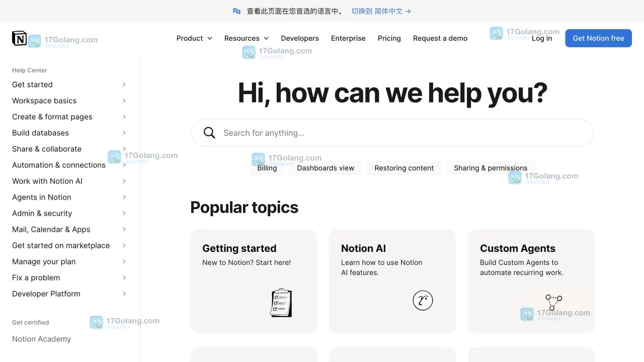644x362 pixels.
Task: Open Enterprise in top navigation
Action: 348,38
